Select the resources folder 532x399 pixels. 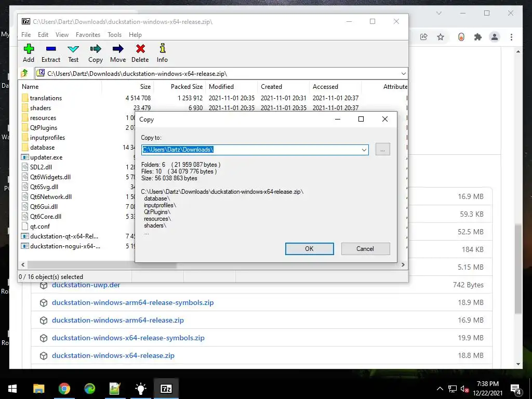(43, 118)
